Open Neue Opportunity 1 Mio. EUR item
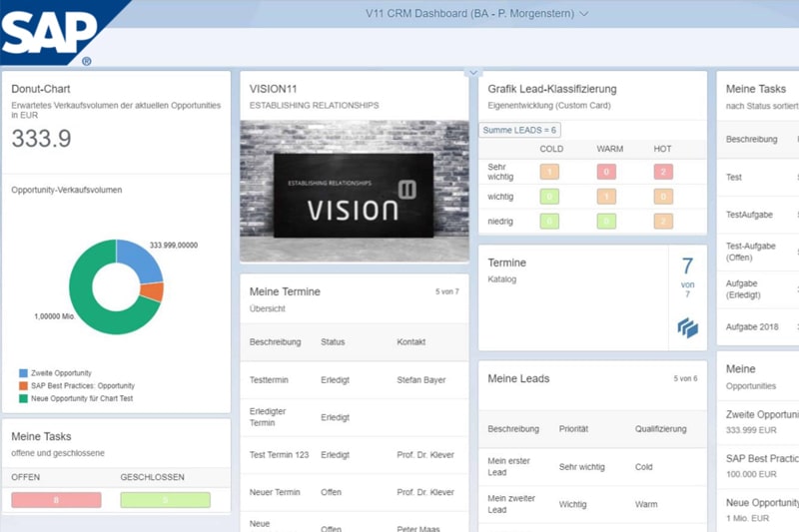 click(x=758, y=511)
